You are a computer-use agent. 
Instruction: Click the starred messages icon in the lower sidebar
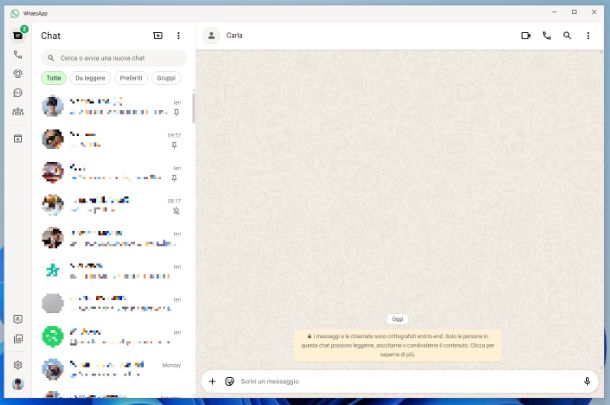coord(18,319)
